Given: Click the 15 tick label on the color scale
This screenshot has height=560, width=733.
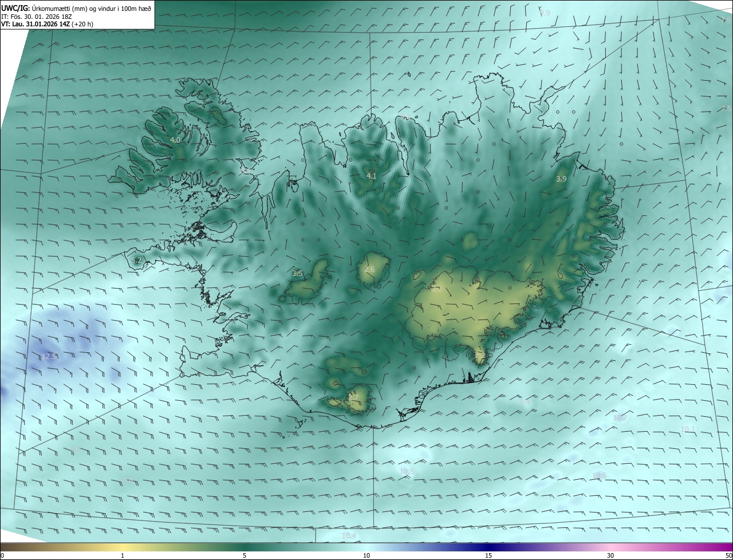Looking at the screenshot, I should [488, 555].
